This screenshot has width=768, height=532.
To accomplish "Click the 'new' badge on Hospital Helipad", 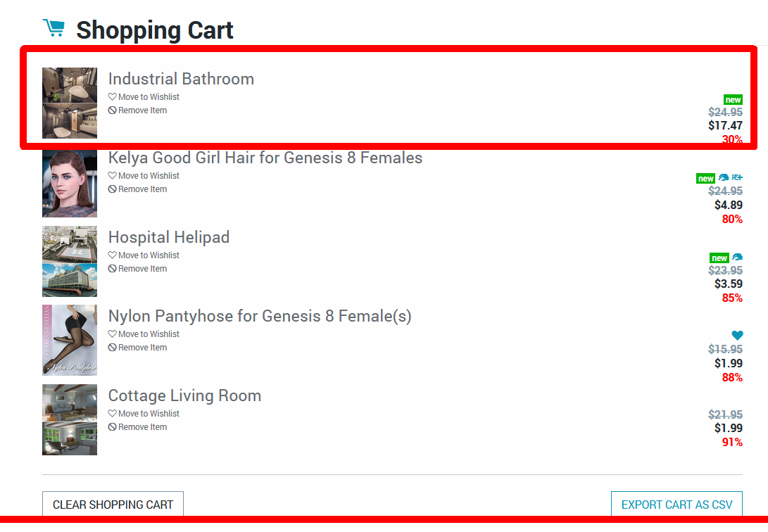I will 719,258.
